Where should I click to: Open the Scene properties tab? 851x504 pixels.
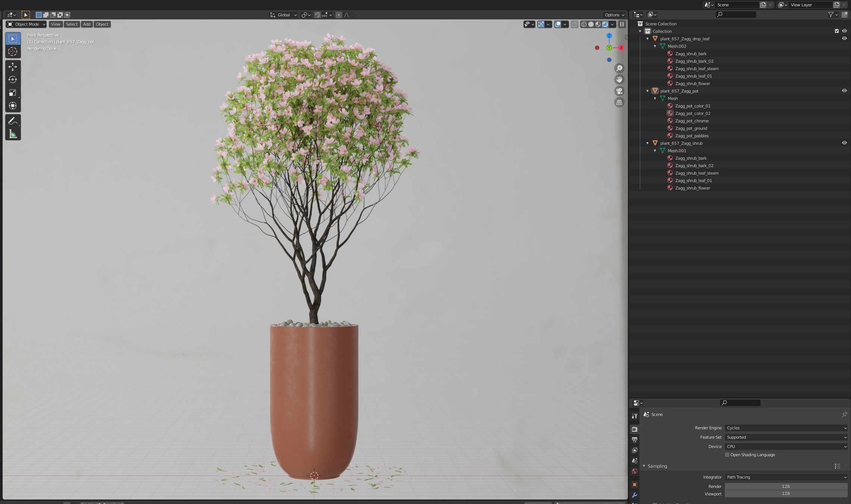(x=635, y=461)
